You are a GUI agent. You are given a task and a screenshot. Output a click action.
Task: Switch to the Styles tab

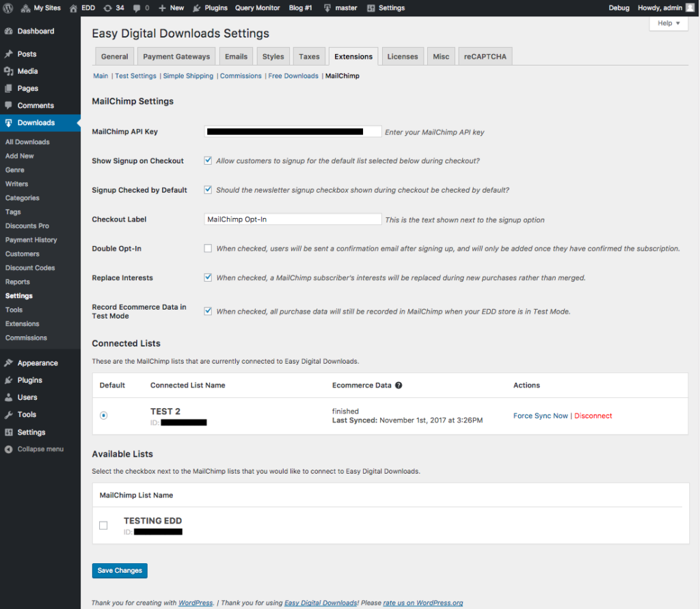[x=273, y=57]
